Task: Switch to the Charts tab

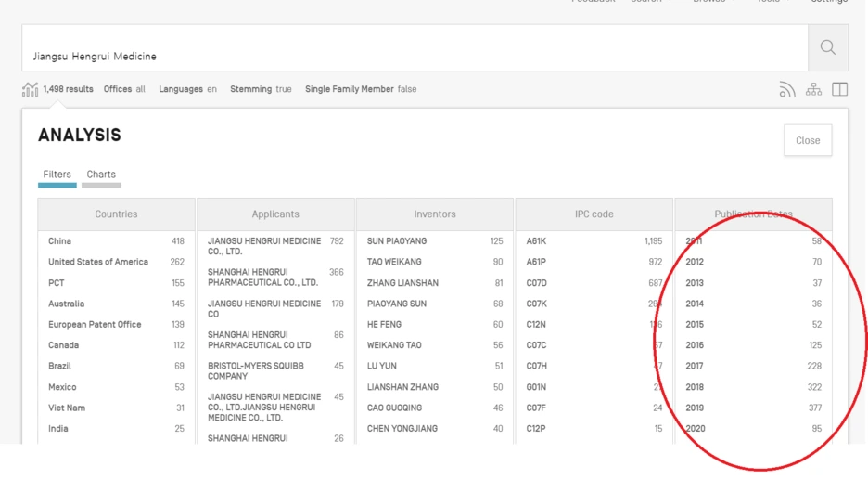Action: click(x=101, y=175)
